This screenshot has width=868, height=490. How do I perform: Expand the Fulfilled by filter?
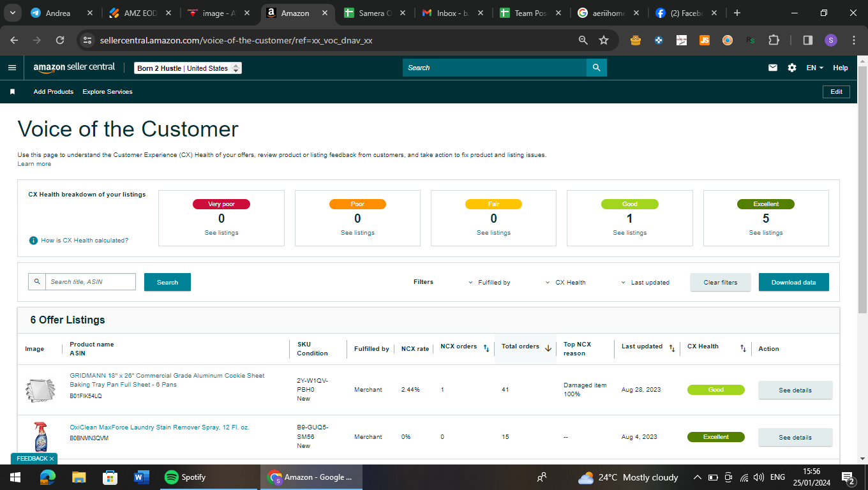[490, 282]
